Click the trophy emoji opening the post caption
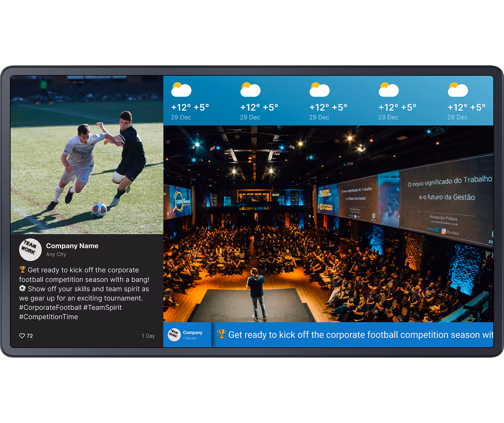 [23, 269]
